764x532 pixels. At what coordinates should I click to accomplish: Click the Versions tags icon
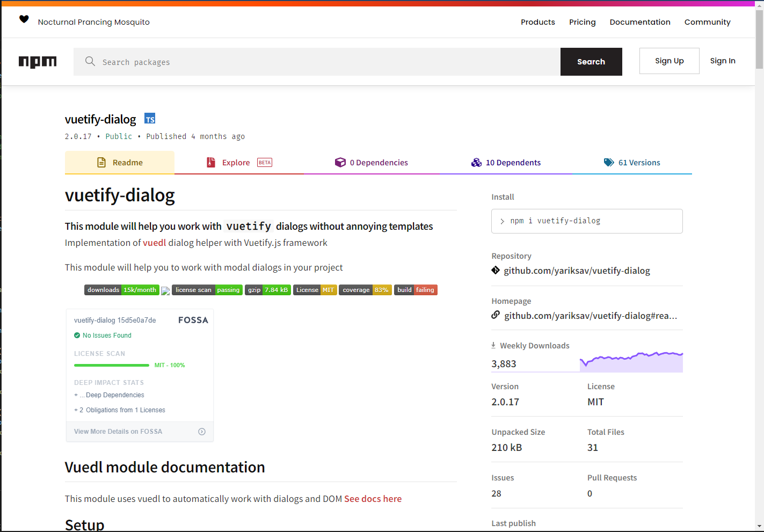pos(609,162)
